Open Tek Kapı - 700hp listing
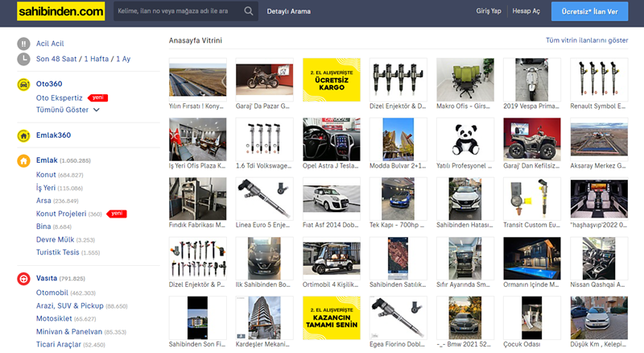The image size is (644, 353). [x=398, y=199]
